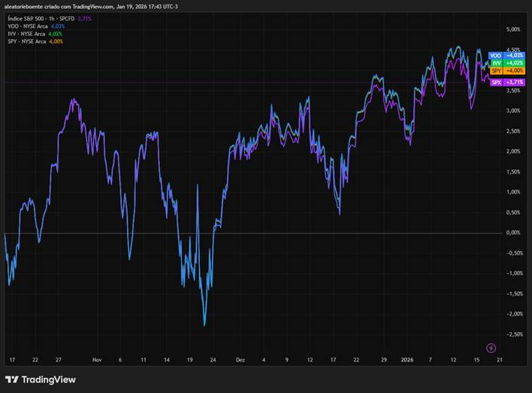Click the IVV · NYSE Arca legend entry
Image resolution: width=532 pixels, height=393 pixels.
coord(35,34)
